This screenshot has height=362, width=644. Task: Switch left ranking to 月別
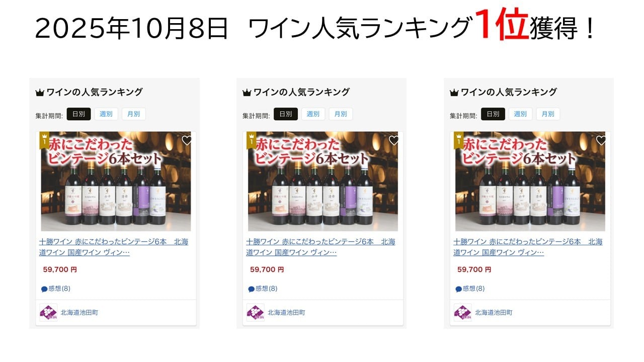[134, 114]
